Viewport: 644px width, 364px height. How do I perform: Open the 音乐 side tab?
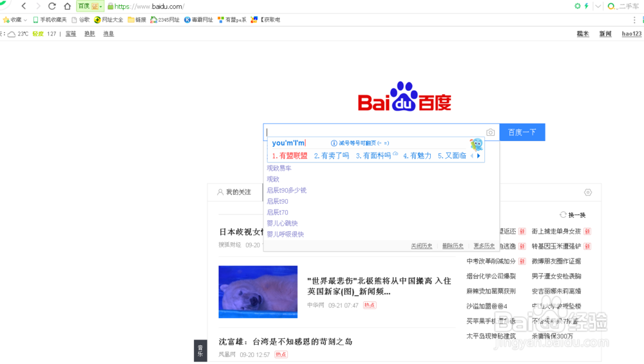click(200, 351)
